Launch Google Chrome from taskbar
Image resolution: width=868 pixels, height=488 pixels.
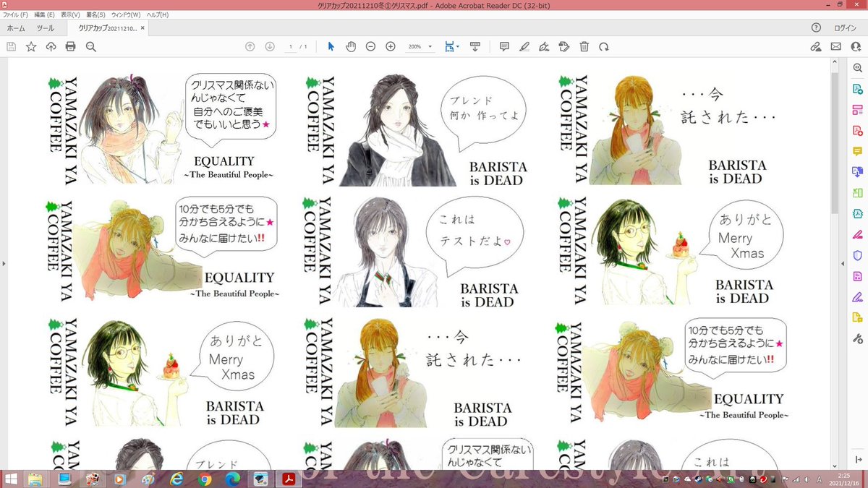pyautogui.click(x=205, y=479)
